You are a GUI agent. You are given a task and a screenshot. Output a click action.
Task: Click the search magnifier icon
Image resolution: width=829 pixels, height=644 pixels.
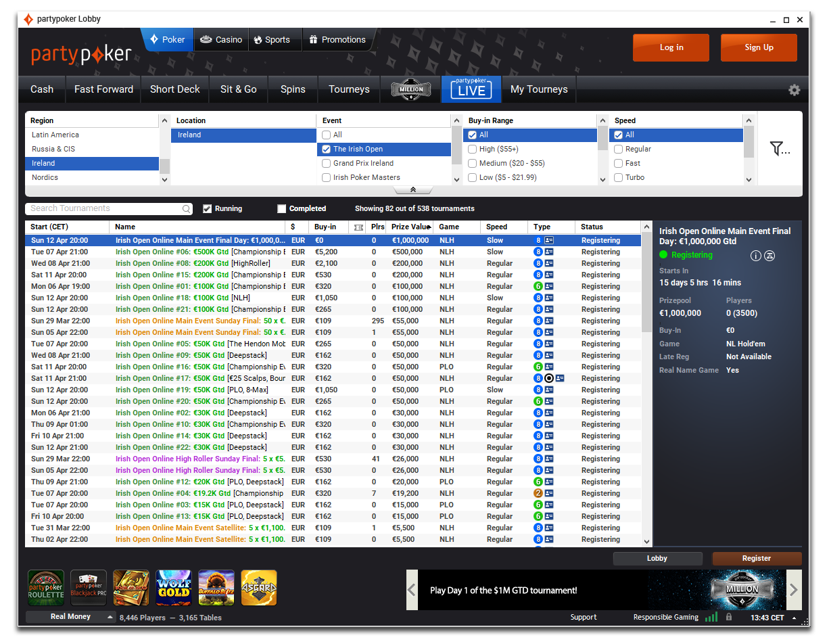(x=187, y=209)
